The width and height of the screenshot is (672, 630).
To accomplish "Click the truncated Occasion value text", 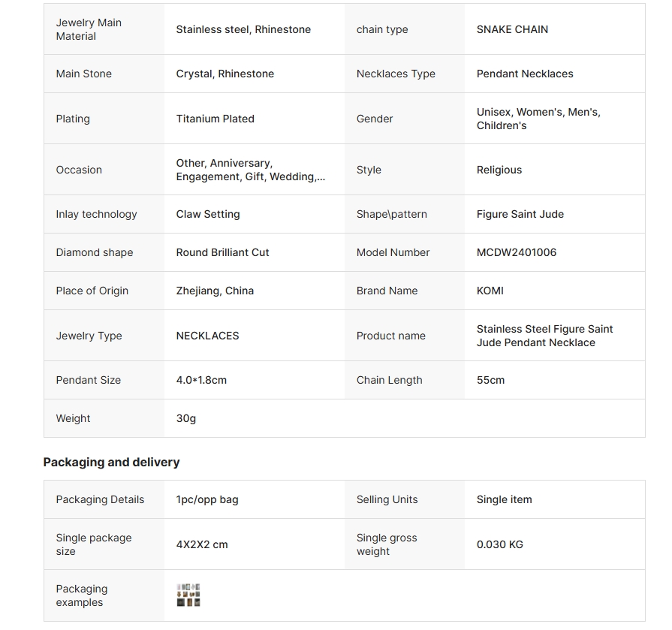I will pos(251,170).
